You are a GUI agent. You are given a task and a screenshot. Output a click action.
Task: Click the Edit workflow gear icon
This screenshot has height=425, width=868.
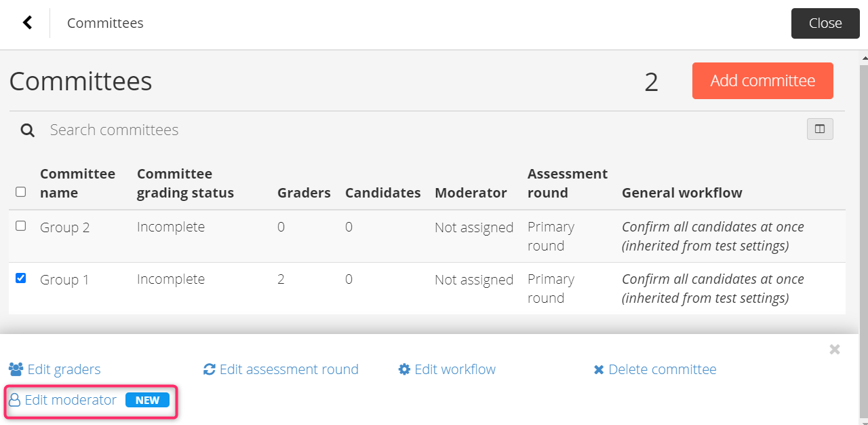click(404, 369)
